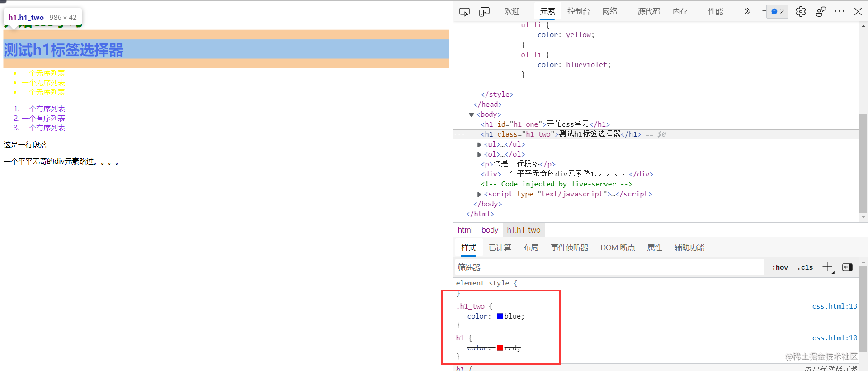The image size is (868, 371).
Task: Open the issues counter badge showing 2
Action: (x=778, y=11)
